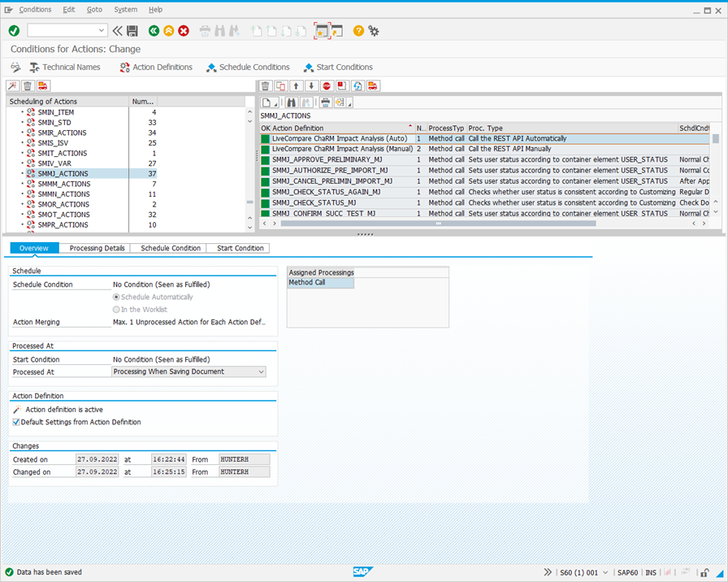This screenshot has height=582, width=728.
Task: Select the Schedule Automatically radio button
Action: 117,297
